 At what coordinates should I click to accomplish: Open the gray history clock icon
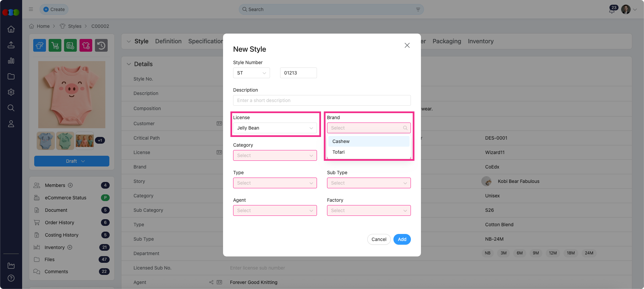point(101,45)
